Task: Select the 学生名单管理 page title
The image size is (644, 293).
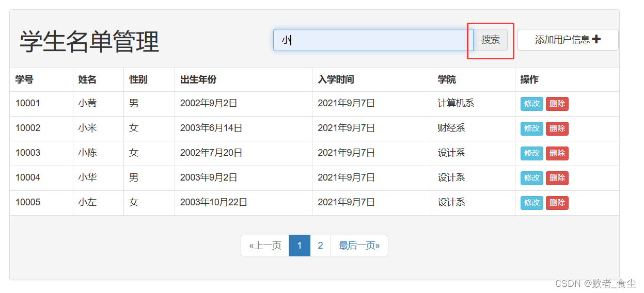Action: 89,42
